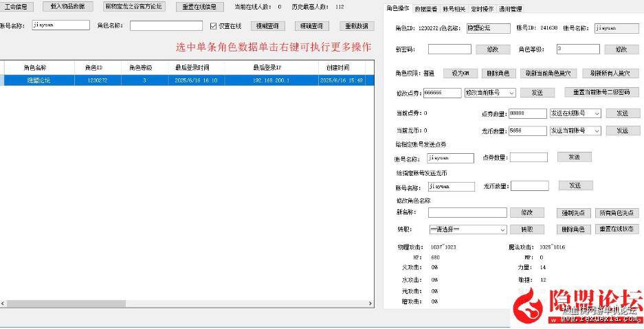Screen dimensions: 644x329
Task: Go to the 通用管理 tab
Action: coord(511,9)
